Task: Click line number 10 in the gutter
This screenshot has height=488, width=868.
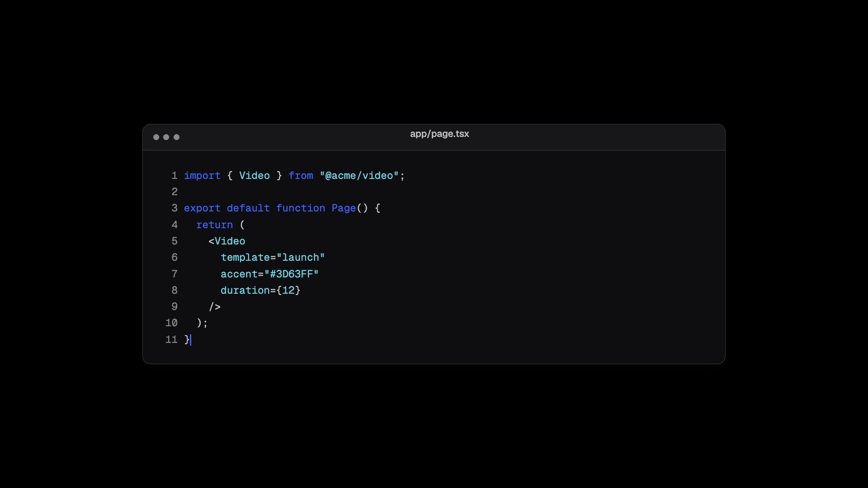Action: point(171,323)
